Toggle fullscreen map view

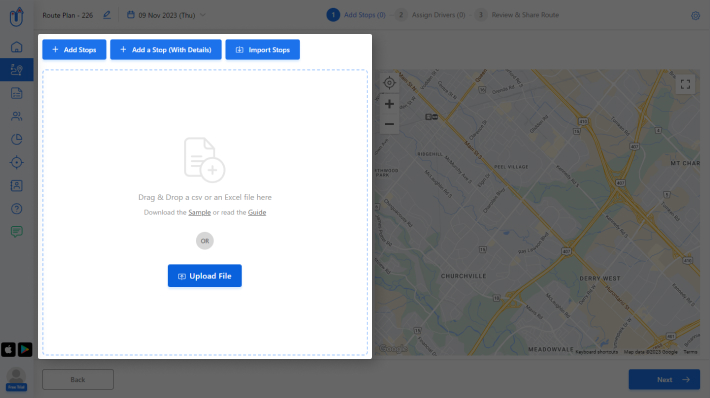685,84
